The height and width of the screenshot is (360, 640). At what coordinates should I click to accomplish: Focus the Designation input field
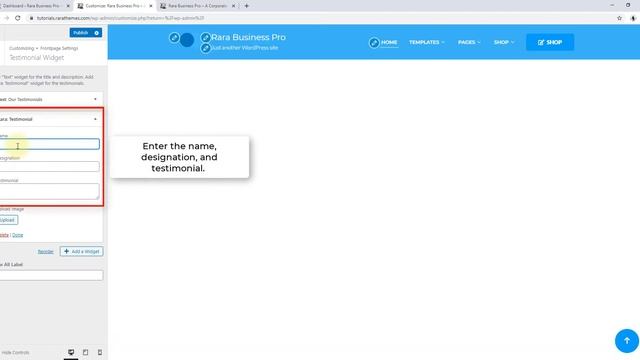(49, 166)
